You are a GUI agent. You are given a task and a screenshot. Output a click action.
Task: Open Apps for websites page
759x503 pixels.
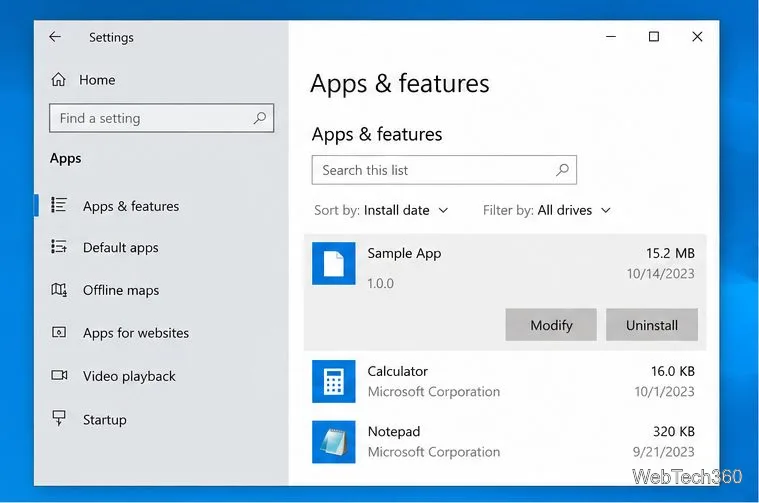(136, 333)
